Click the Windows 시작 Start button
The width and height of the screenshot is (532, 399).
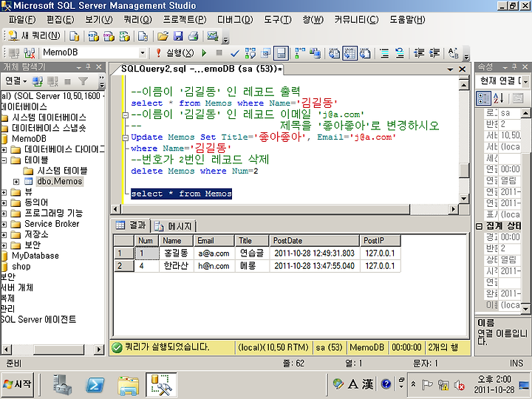[18, 384]
